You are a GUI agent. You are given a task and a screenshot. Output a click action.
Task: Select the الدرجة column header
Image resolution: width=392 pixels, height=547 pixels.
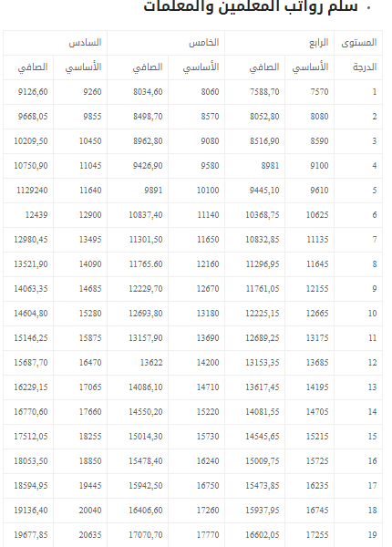(x=358, y=67)
